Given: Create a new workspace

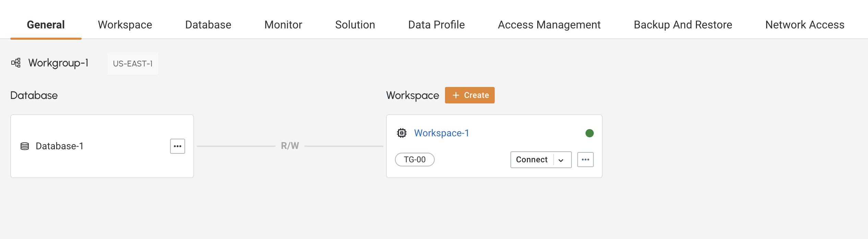Looking at the screenshot, I should (470, 95).
